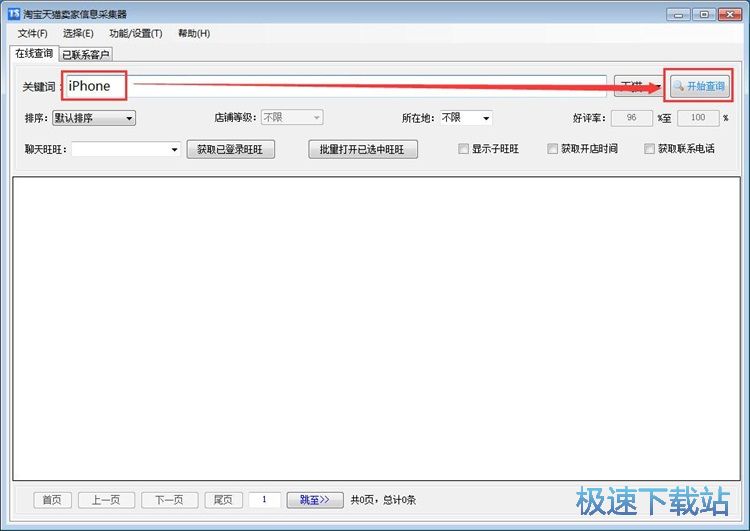Image resolution: width=750 pixels, height=531 pixels.
Task: Click the 上一页 previous page button
Action: pyautogui.click(x=106, y=500)
